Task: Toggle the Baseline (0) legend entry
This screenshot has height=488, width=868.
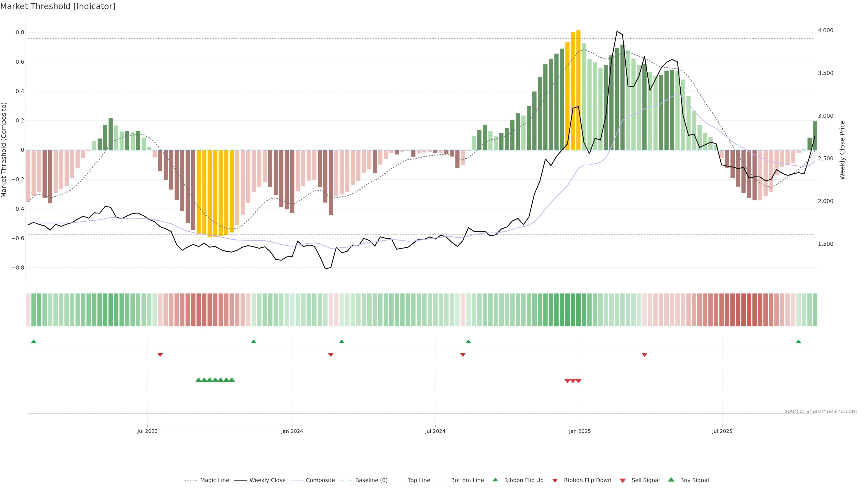Action: [371, 480]
